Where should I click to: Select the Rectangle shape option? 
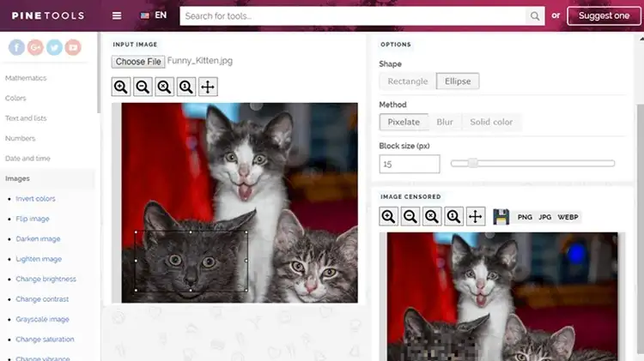pyautogui.click(x=407, y=81)
